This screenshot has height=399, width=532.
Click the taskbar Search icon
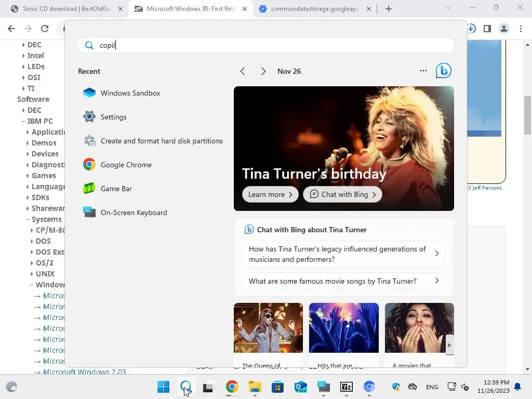click(x=186, y=387)
